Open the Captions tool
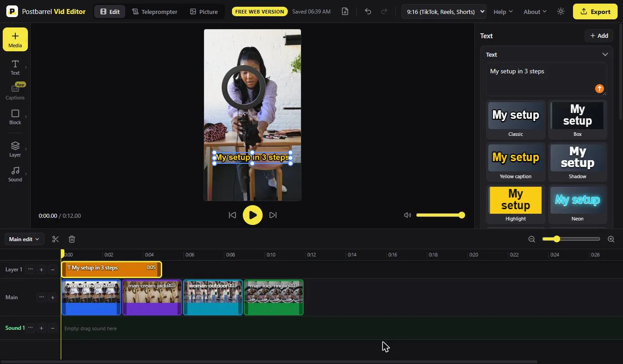The height and width of the screenshot is (364, 623). [x=15, y=92]
